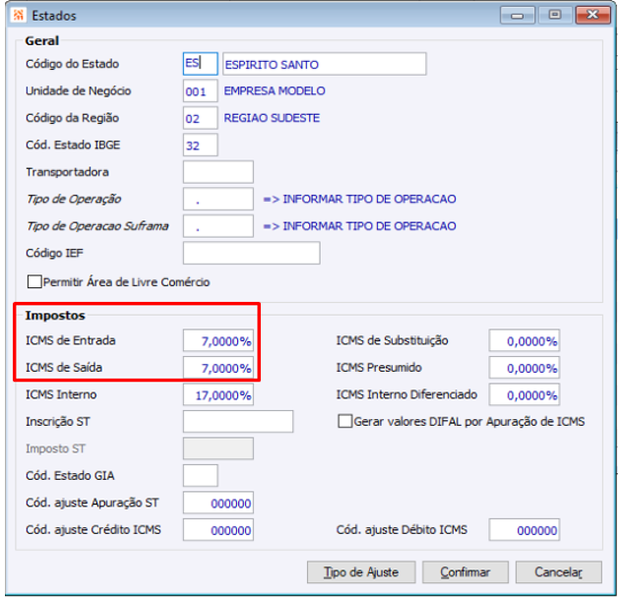Click the Transportadora label
This screenshot has width=620, height=599.
[x=67, y=172]
